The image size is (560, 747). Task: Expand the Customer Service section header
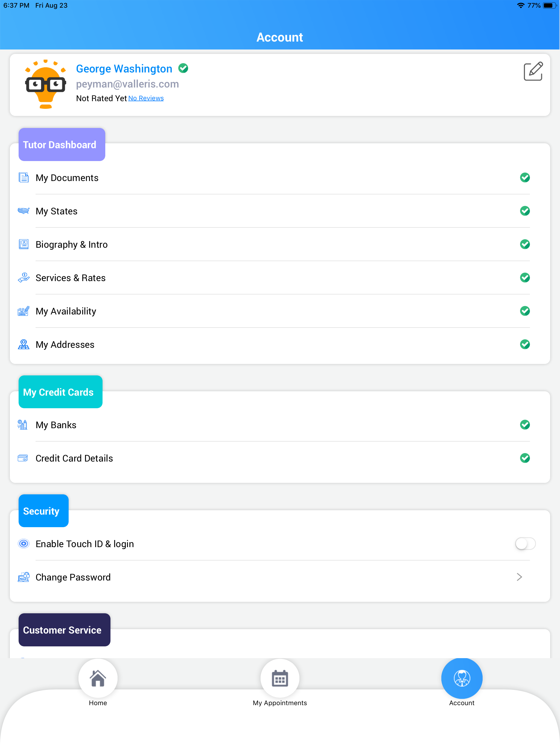point(64,629)
